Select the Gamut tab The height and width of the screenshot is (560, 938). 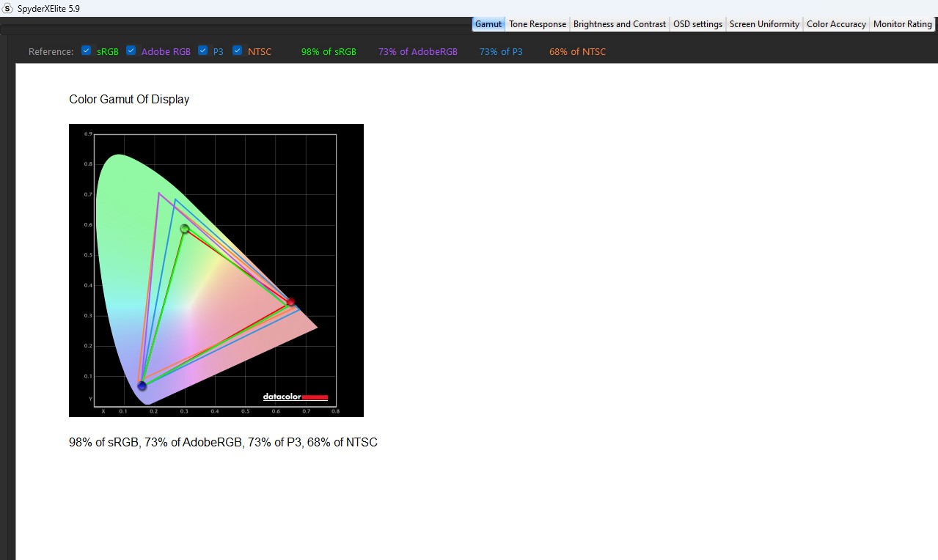point(488,24)
